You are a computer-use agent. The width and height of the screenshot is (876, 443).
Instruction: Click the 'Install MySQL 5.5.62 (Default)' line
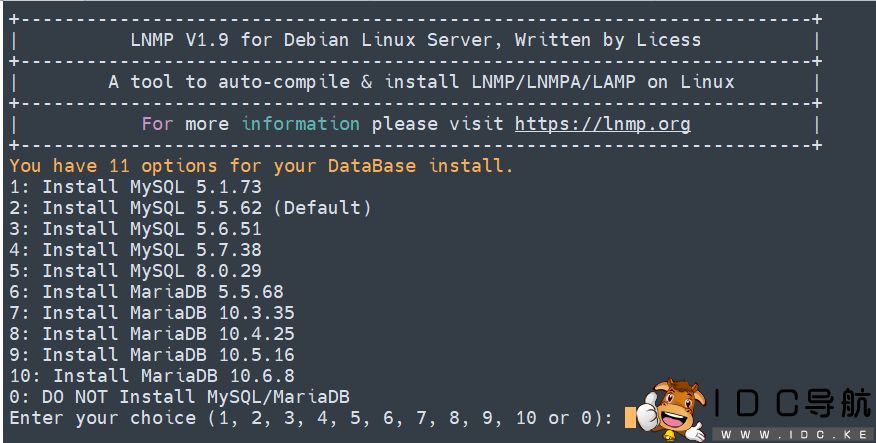click(x=190, y=208)
